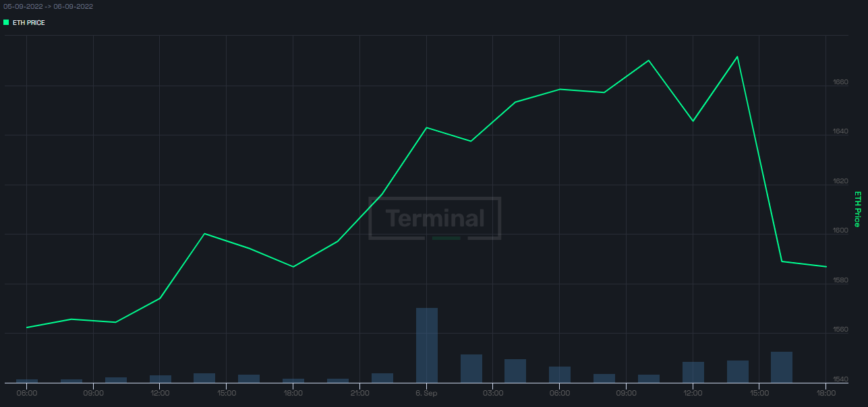The width and height of the screenshot is (868, 407).
Task: Click the volume bar right of 15:00 on Sep 6
Action: click(782, 367)
